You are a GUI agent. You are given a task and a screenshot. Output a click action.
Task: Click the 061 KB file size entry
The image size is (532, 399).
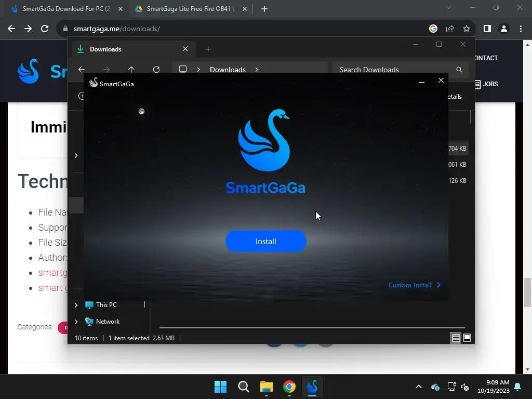click(x=457, y=165)
